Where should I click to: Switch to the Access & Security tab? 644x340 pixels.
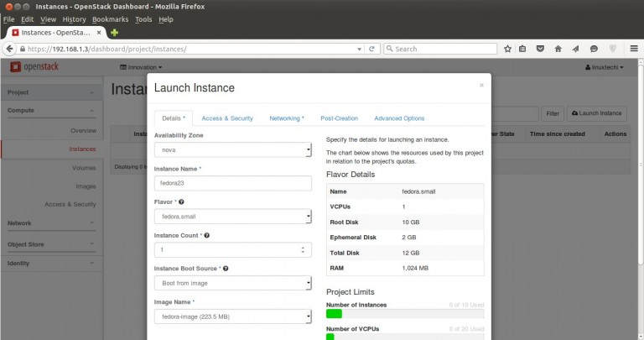pos(227,118)
